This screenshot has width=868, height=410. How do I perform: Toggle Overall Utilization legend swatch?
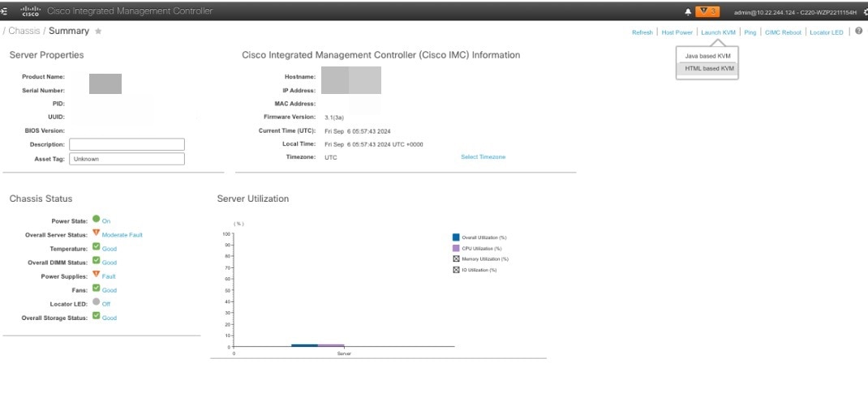tap(456, 237)
